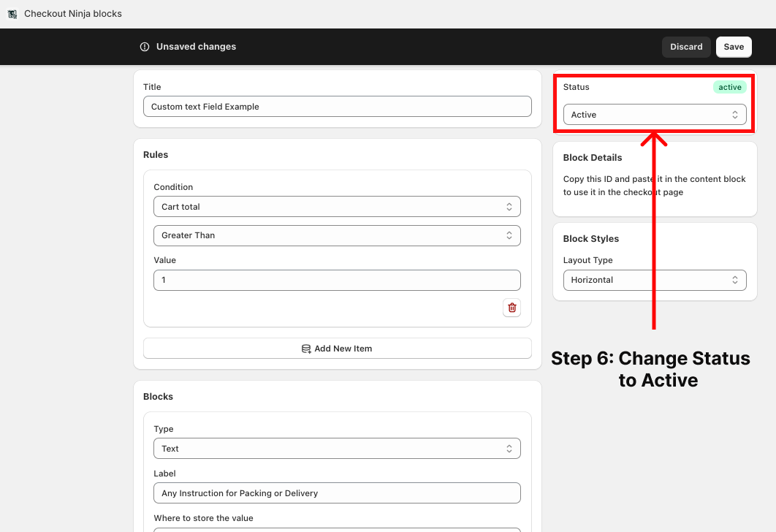Click the Label input for packing instruction
This screenshot has height=532, width=776.
tap(337, 493)
